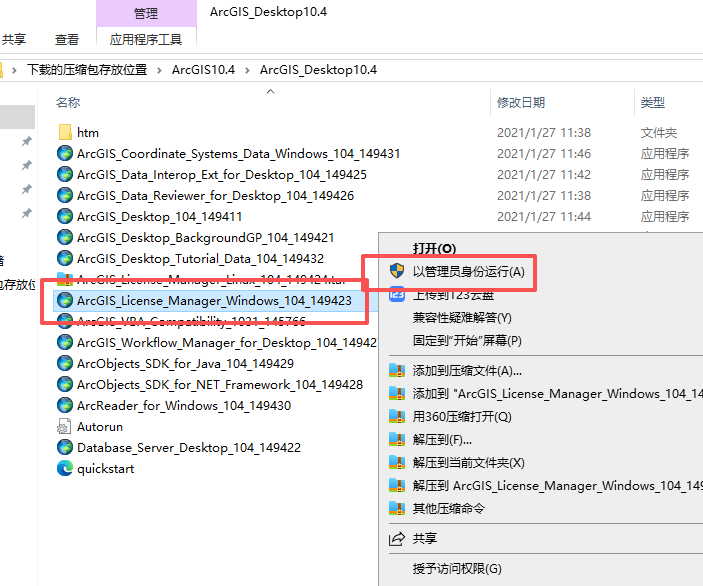The width and height of the screenshot is (703, 586).
Task: Go to ArcGIS10.4 in breadcrumb
Action: [204, 70]
